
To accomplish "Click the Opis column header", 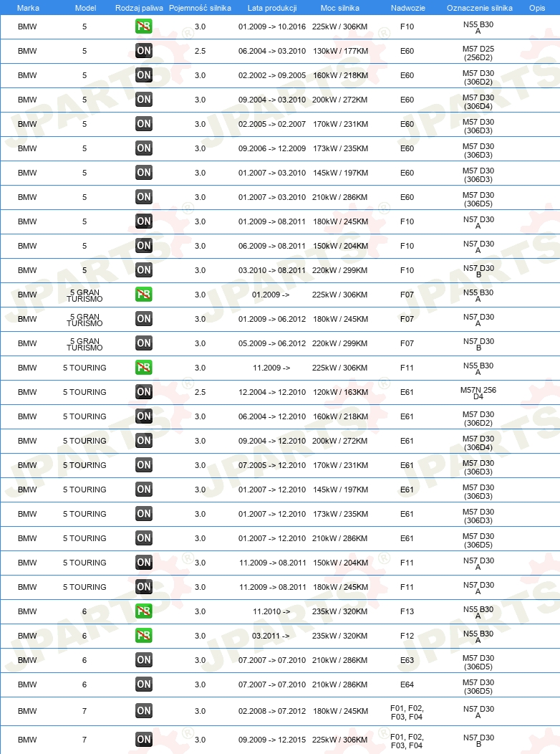I will [537, 8].
